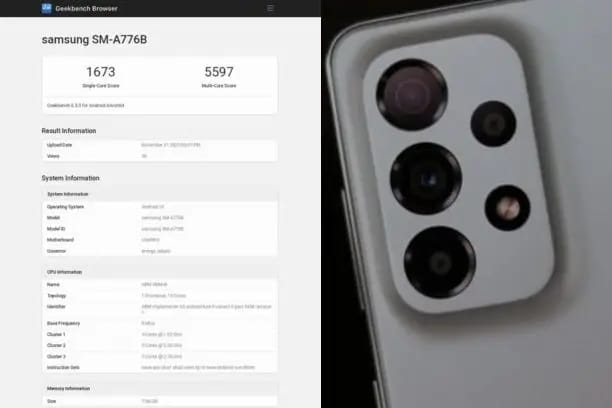Select the Operating System row

(160, 207)
